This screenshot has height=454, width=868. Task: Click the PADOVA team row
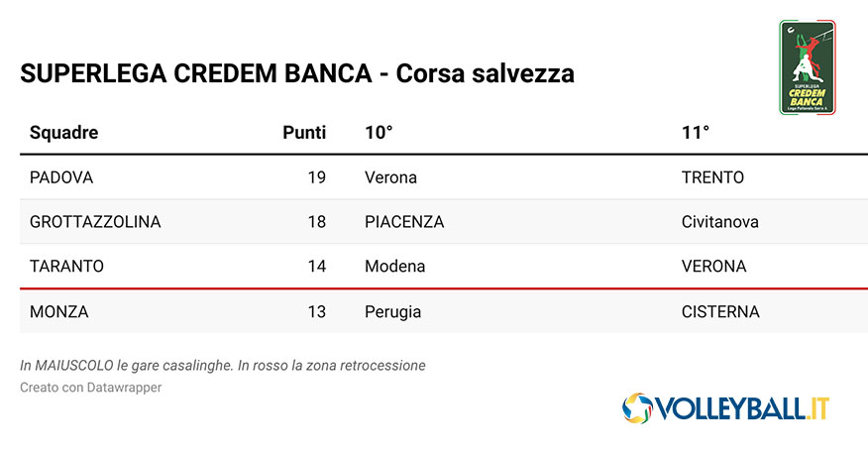pyautogui.click(x=444, y=177)
